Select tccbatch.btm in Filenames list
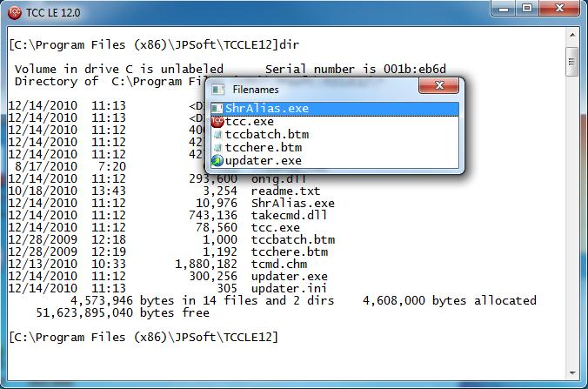 tap(335, 135)
